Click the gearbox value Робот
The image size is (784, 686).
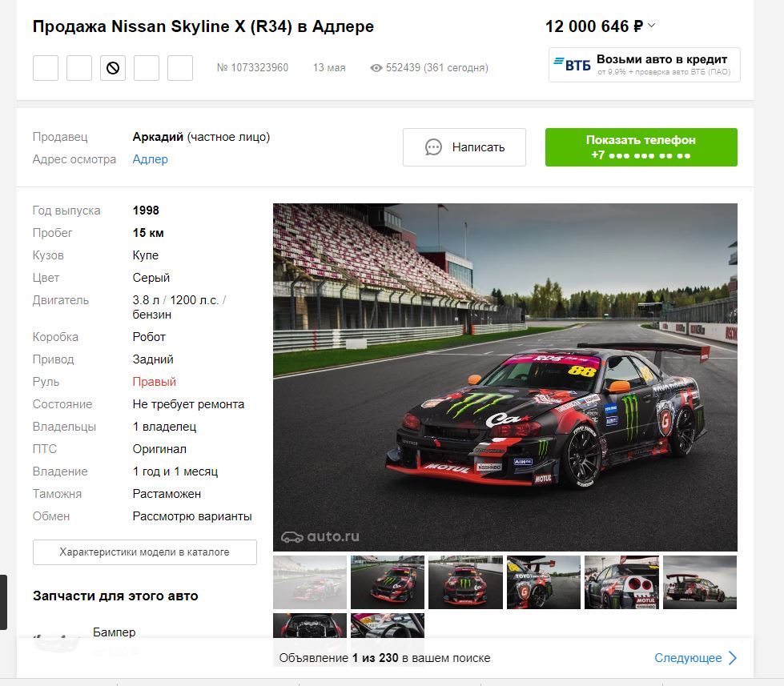pyautogui.click(x=149, y=337)
